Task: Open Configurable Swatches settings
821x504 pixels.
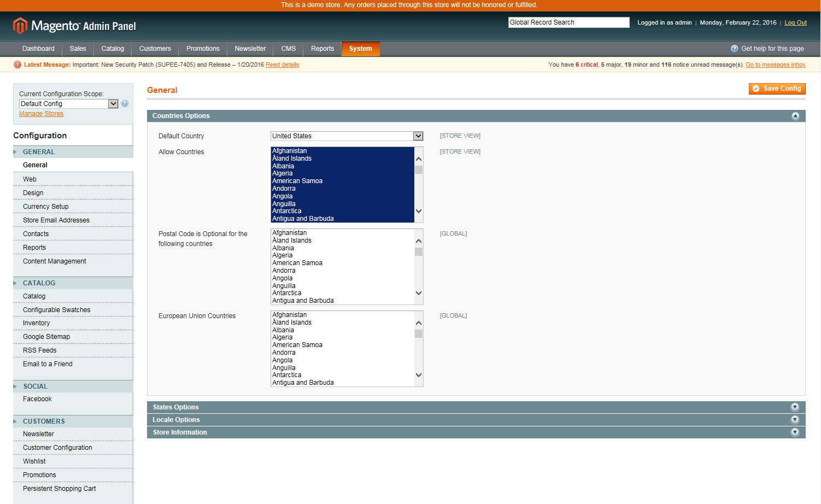Action: click(73, 310)
